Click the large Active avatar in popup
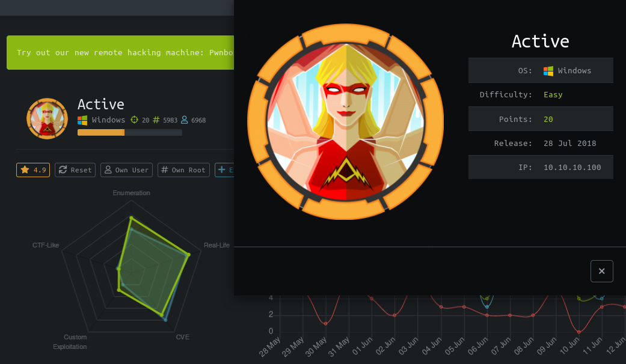626x364 pixels. coord(345,121)
